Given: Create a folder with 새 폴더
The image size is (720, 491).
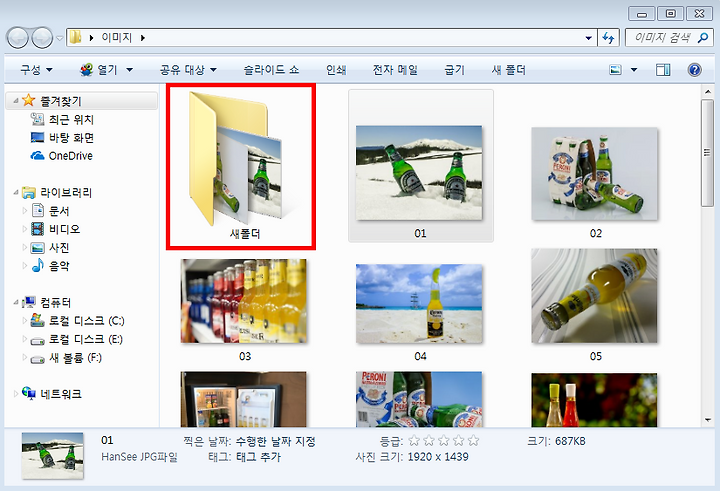Looking at the screenshot, I should (508, 70).
